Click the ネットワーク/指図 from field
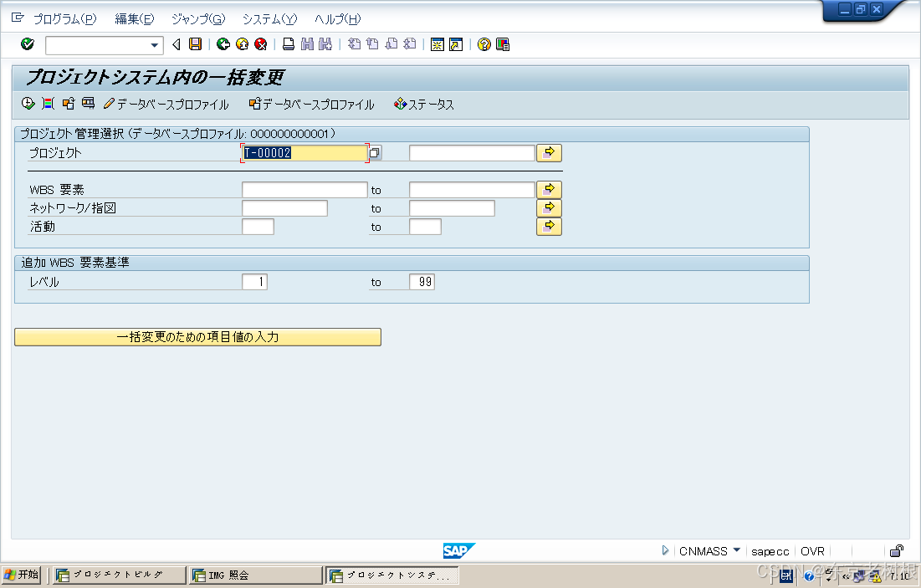Image resolution: width=921 pixels, height=588 pixels. coord(284,208)
